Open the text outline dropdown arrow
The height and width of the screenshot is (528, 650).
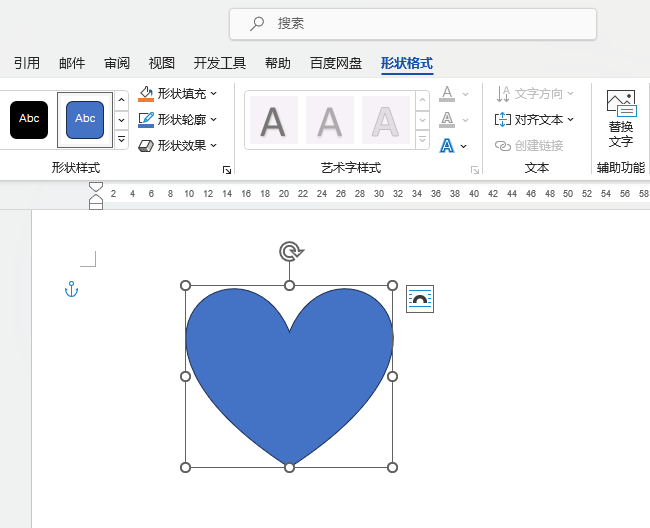(466, 120)
